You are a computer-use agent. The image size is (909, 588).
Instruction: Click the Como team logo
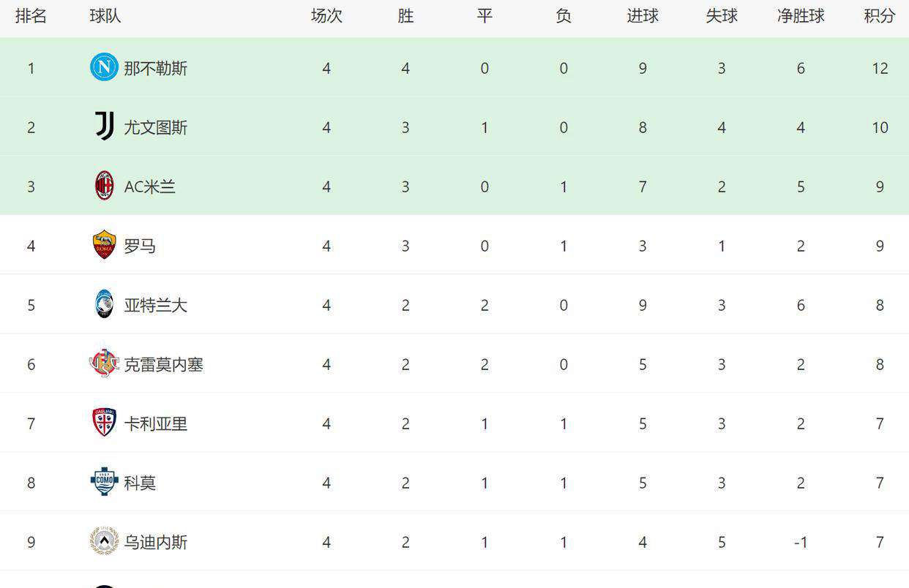point(103,482)
